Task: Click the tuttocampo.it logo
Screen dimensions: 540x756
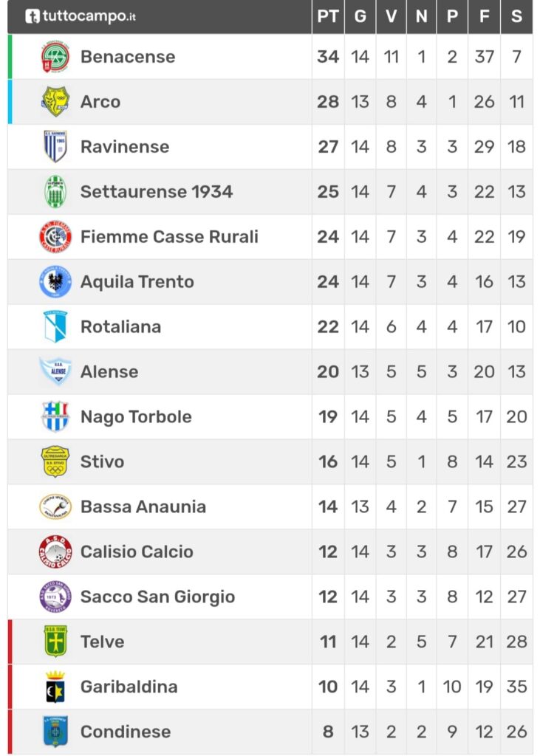Action: click(81, 16)
